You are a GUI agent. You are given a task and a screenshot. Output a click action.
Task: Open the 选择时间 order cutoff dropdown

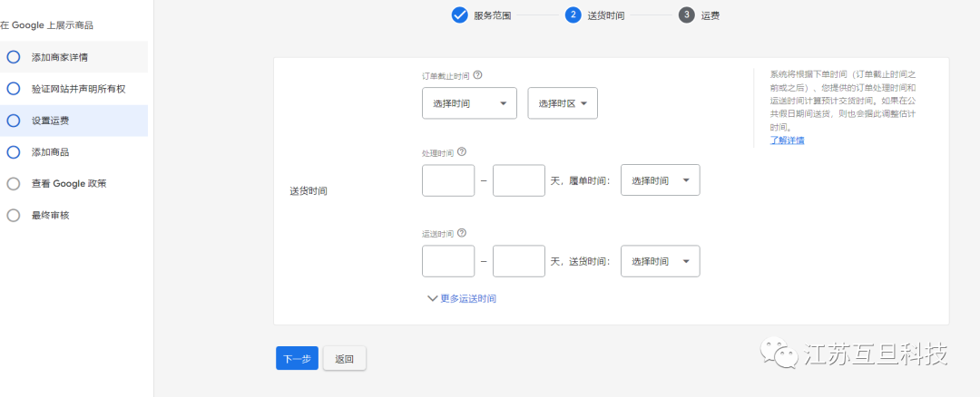pos(469,103)
